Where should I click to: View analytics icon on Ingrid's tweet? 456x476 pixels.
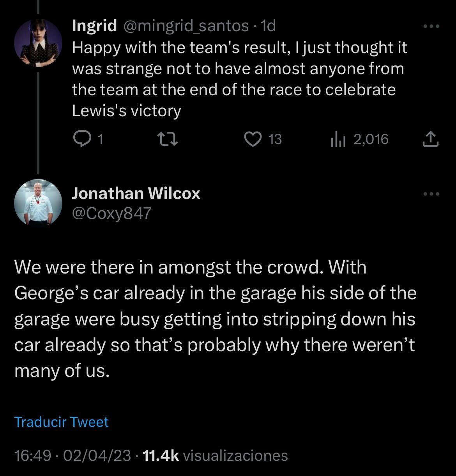[x=337, y=139]
